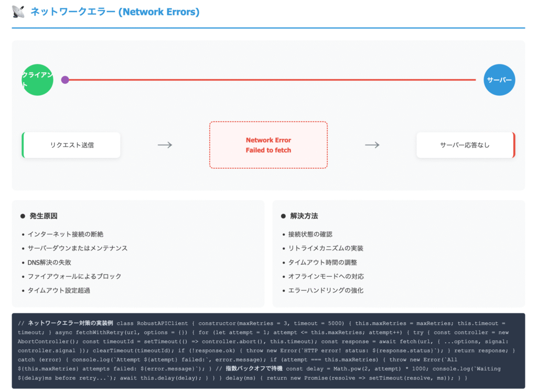537x392 pixels.
Task: Click the ネットワークエラー (Network Errors) heading
Action: (115, 12)
